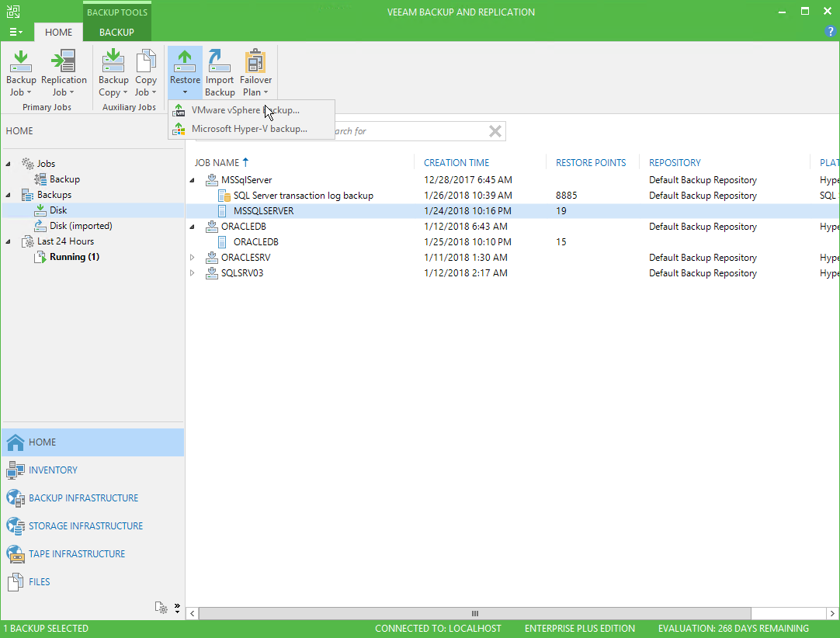
Task: Switch to the BACKUP ribbon tab
Action: pos(116,32)
